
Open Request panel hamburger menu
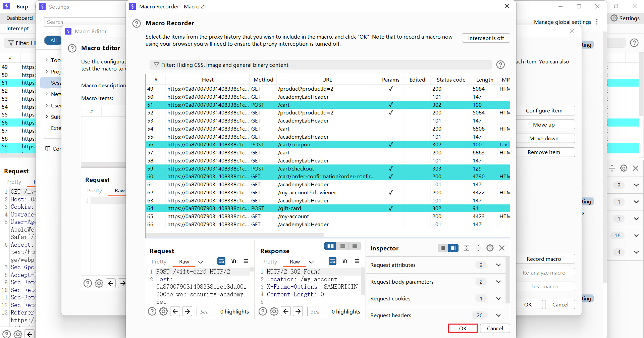(246, 261)
